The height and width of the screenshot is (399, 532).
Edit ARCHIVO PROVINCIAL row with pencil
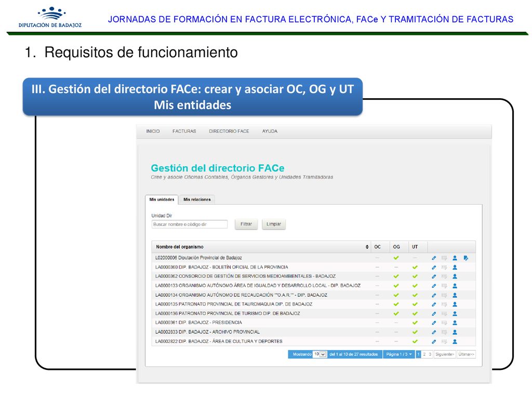[434, 332]
